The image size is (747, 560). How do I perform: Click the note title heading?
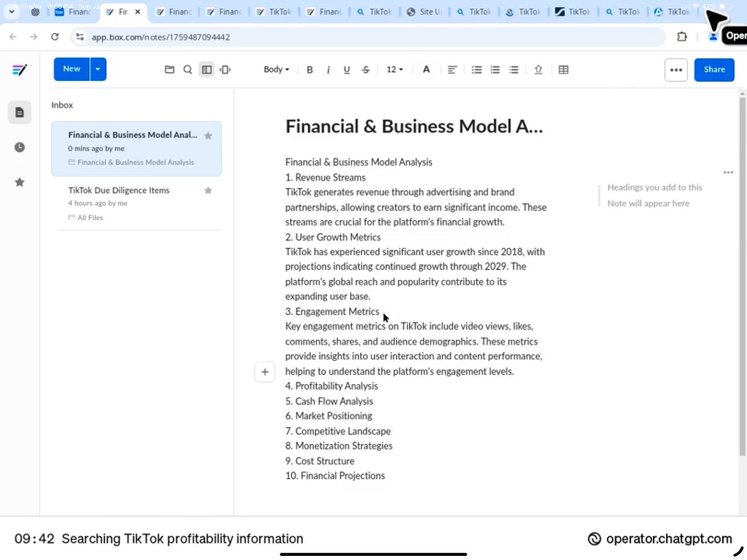coord(414,126)
